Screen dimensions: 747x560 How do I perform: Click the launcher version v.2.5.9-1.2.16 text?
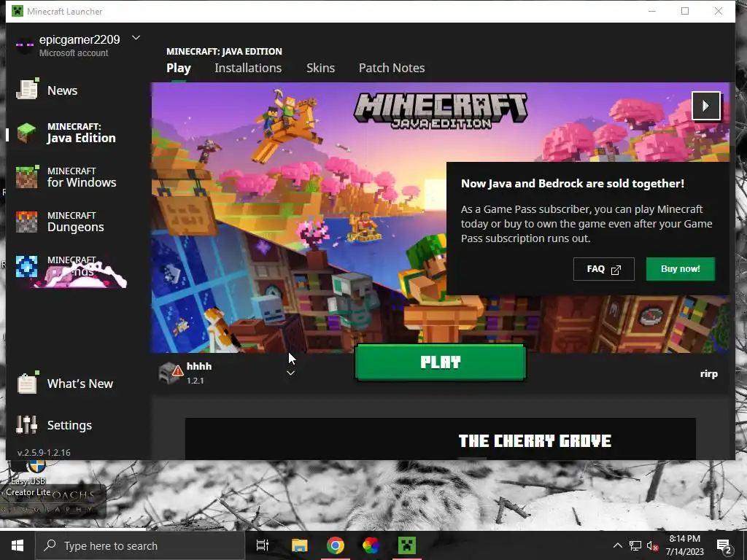pyautogui.click(x=44, y=452)
